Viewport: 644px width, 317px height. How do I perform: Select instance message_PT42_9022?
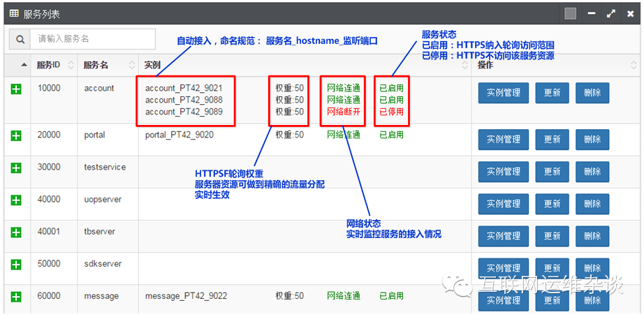[x=186, y=296]
